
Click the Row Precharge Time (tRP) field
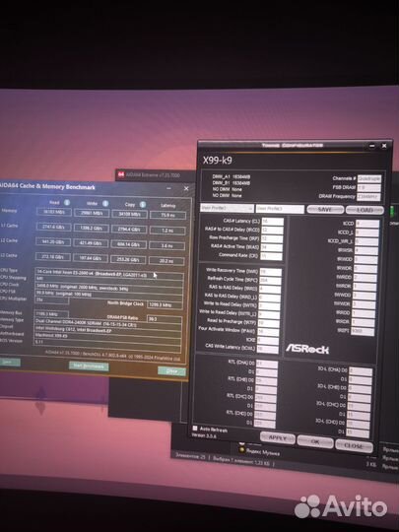[x=272, y=238]
